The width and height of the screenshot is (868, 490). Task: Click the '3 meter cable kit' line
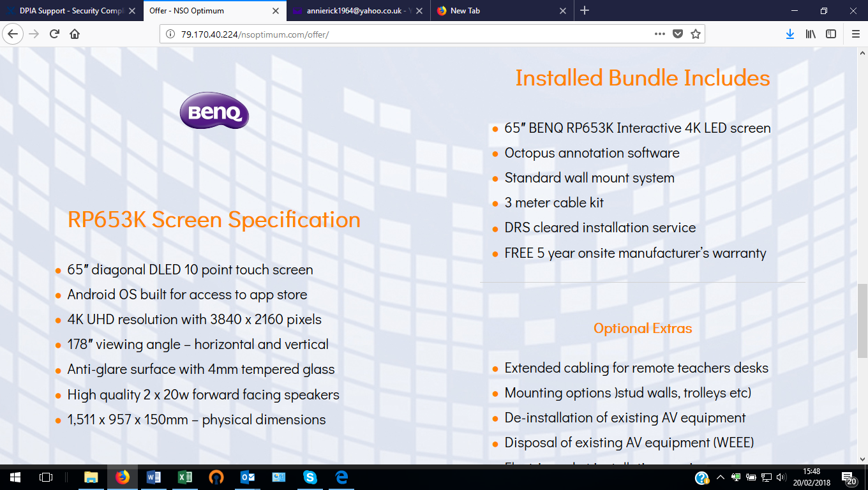(x=554, y=203)
